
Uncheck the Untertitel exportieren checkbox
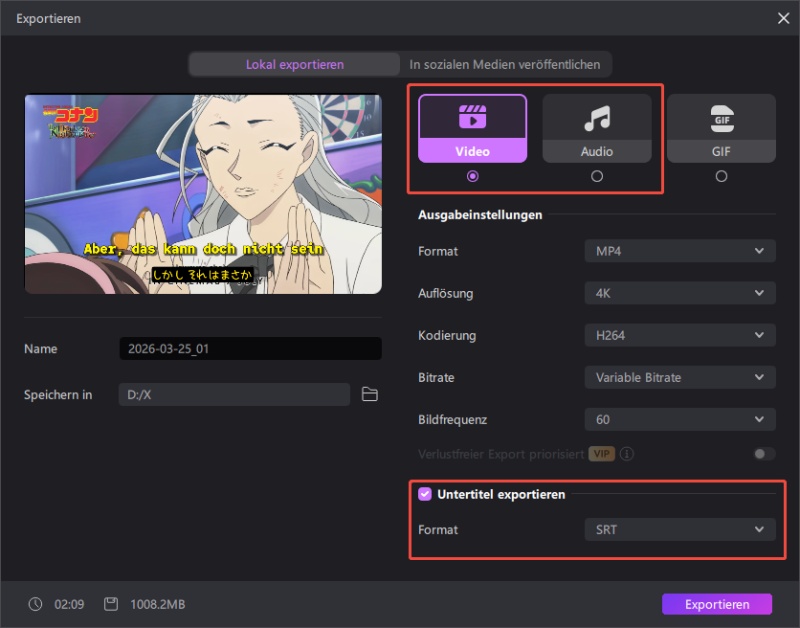click(x=424, y=494)
